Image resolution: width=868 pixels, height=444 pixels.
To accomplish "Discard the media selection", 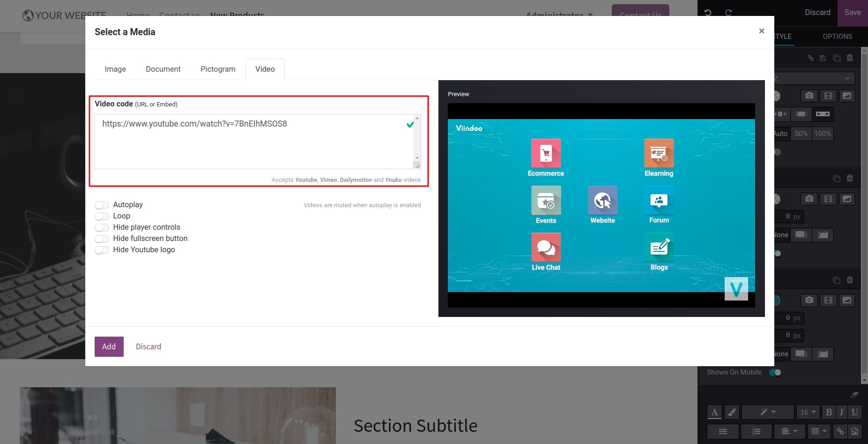I will coord(148,346).
